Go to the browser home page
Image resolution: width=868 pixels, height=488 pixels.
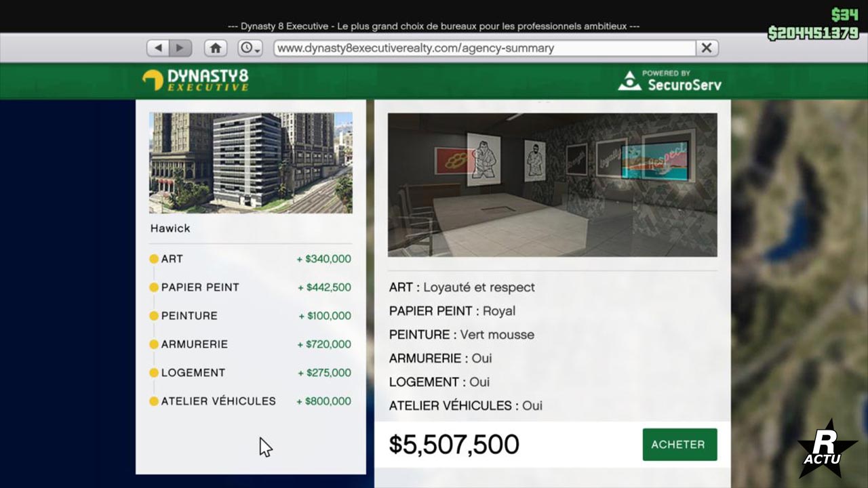pyautogui.click(x=216, y=48)
